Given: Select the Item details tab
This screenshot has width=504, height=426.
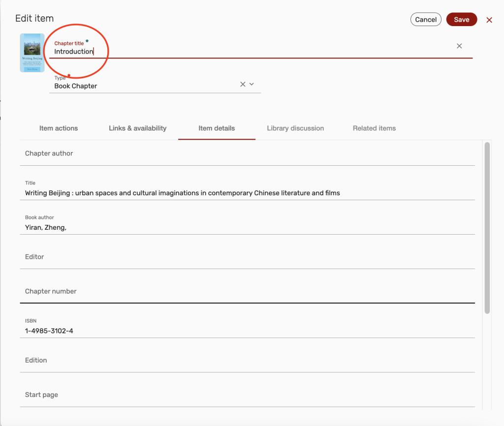Looking at the screenshot, I should 217,128.
